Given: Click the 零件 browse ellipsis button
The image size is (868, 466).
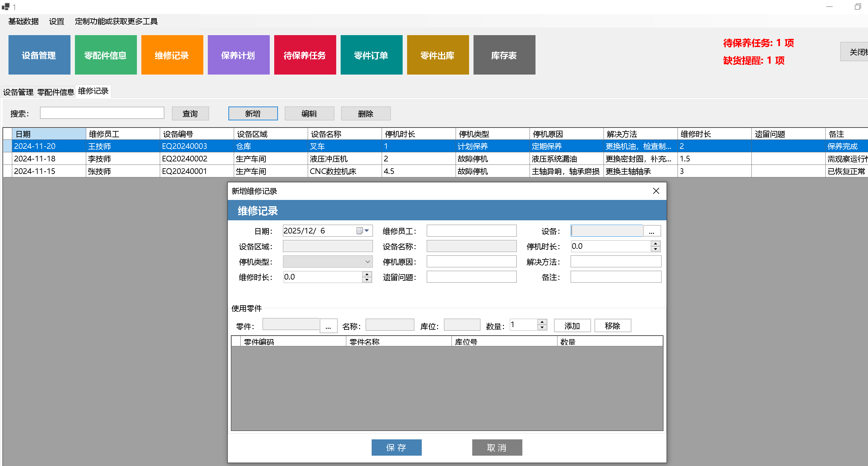Looking at the screenshot, I should click(x=328, y=326).
